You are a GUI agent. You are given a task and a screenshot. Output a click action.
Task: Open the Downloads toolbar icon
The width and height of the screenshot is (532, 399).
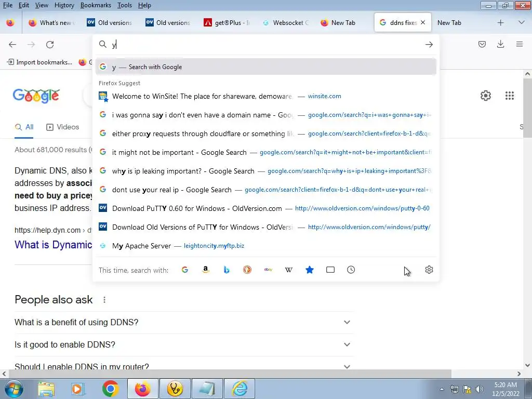[500, 44]
